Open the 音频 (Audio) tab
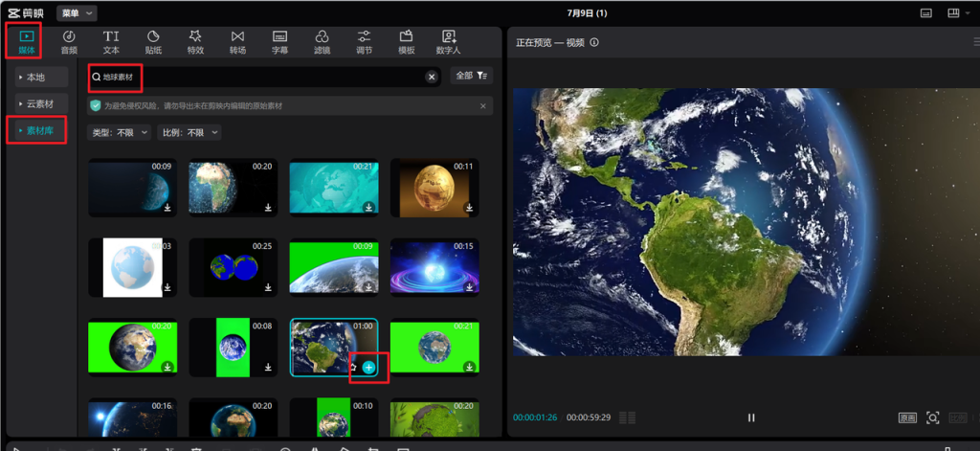980x451 pixels. pyautogui.click(x=69, y=41)
